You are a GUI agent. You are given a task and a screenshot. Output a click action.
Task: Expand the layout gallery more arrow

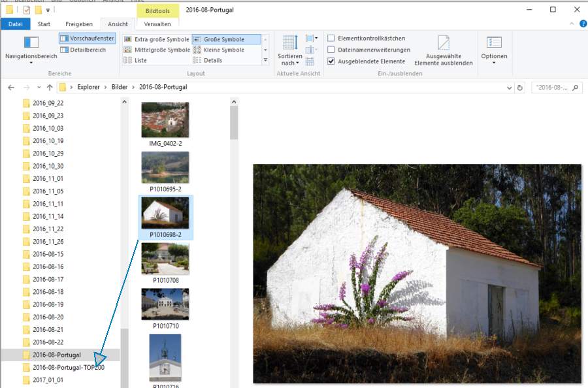[265, 60]
